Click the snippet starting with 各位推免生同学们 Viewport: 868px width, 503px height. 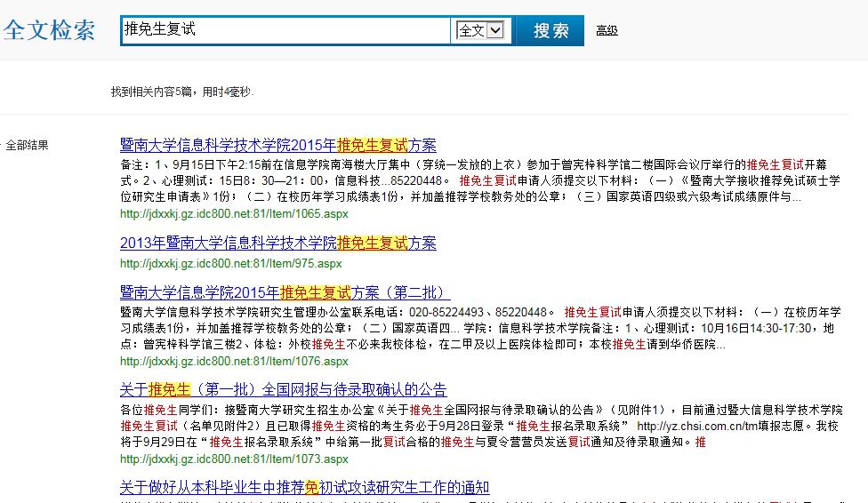pyautogui.click(x=480, y=426)
